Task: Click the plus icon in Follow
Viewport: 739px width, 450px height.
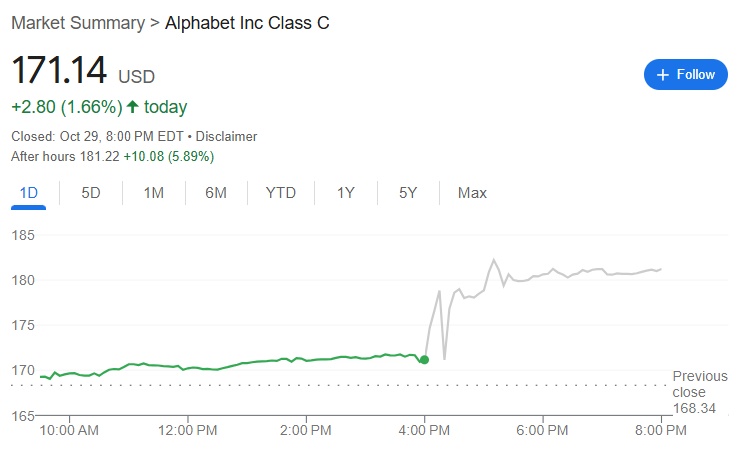Action: (x=662, y=75)
